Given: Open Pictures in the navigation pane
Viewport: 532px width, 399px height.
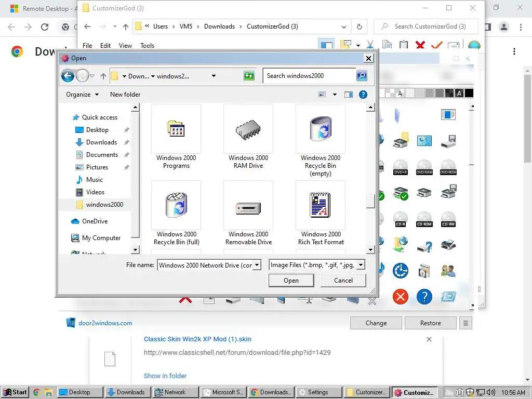Looking at the screenshot, I should [x=91, y=167].
